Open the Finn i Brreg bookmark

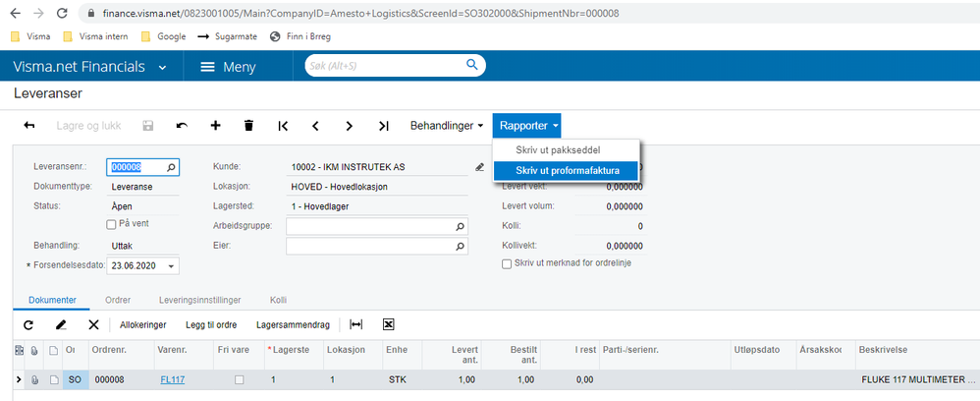point(300,36)
